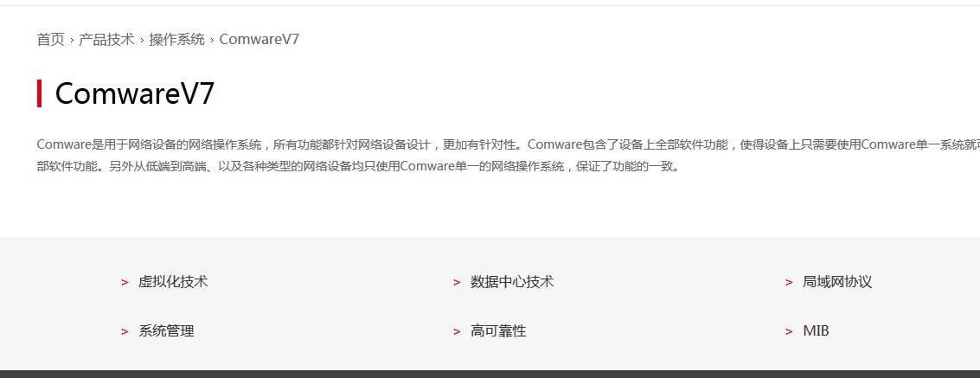Viewport: 980px width, 378px height.
Task: Open the 首页 breadcrumb link
Action: tap(51, 40)
